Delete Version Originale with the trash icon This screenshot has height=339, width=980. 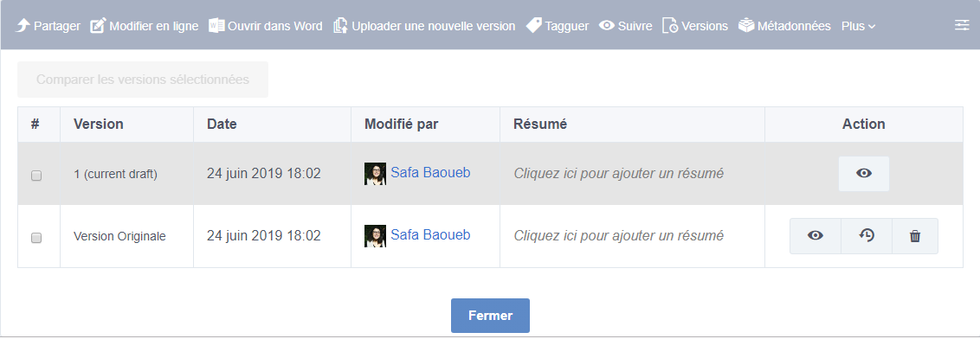click(915, 235)
